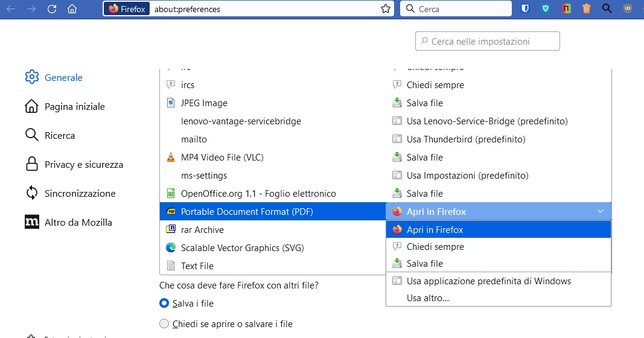Screen dimensions: 644x338
Task: Choose Salva file in the dropdown menu
Action: [x=499, y=263]
